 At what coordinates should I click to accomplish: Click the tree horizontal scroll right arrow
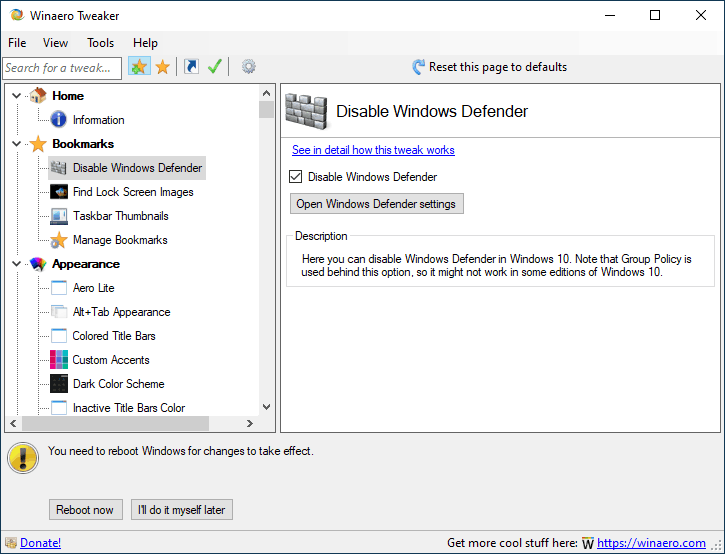(x=250, y=423)
